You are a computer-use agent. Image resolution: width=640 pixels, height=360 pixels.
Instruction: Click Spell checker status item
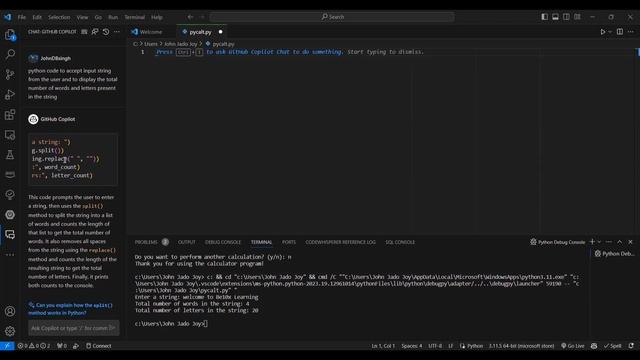613,346
